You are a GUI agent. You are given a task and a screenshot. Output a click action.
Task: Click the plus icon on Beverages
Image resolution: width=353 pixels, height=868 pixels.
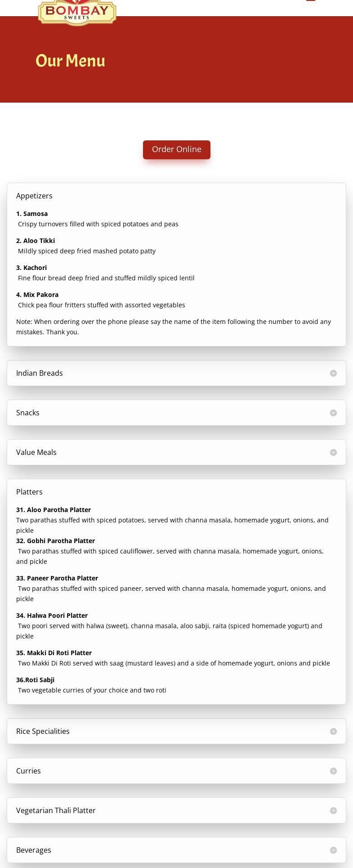pos(333,850)
